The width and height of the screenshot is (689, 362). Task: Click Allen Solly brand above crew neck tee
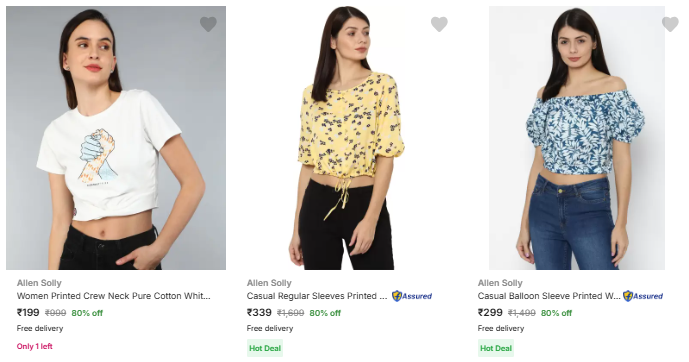click(39, 283)
